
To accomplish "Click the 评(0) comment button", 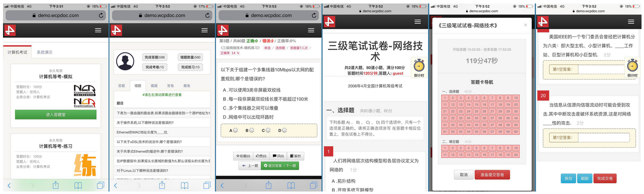I will [279, 156].
